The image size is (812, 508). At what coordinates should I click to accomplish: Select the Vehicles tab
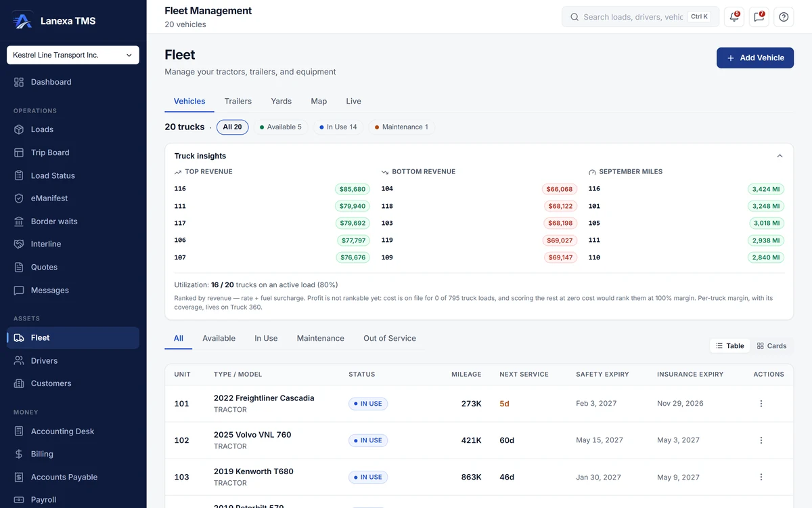click(x=189, y=101)
